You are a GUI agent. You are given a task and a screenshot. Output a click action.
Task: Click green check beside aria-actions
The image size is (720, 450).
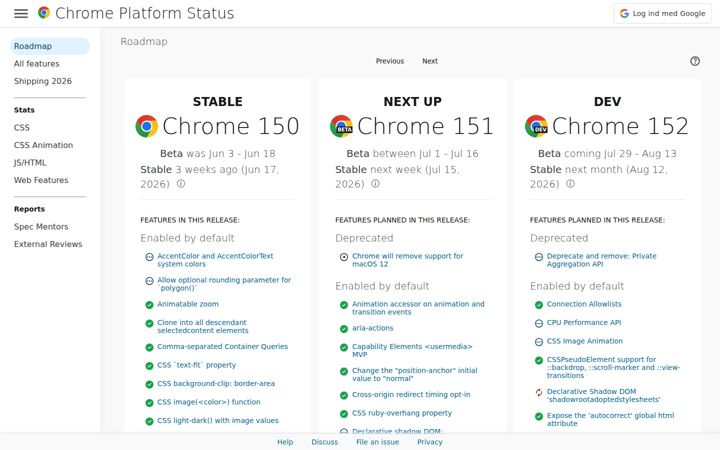pyautogui.click(x=344, y=329)
